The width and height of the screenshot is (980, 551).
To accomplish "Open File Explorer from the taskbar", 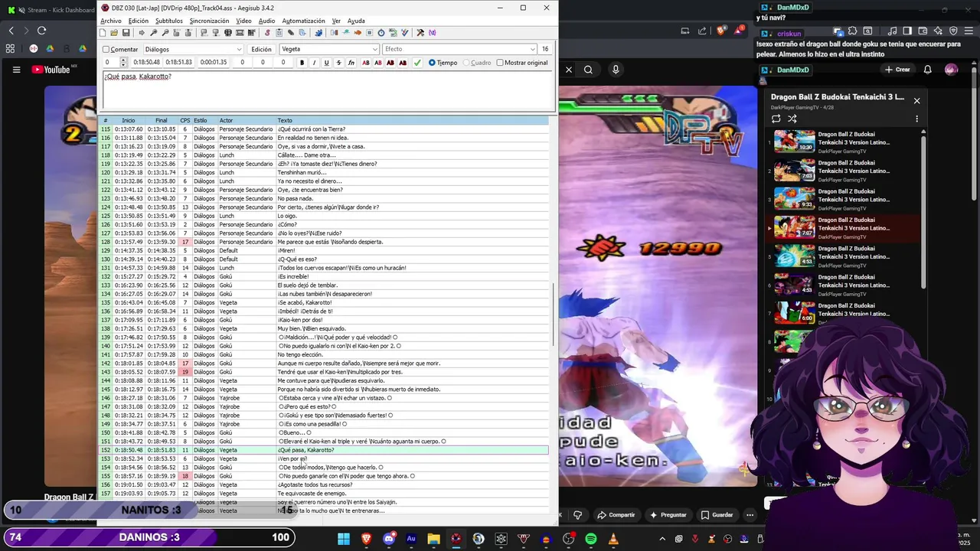I will click(433, 539).
